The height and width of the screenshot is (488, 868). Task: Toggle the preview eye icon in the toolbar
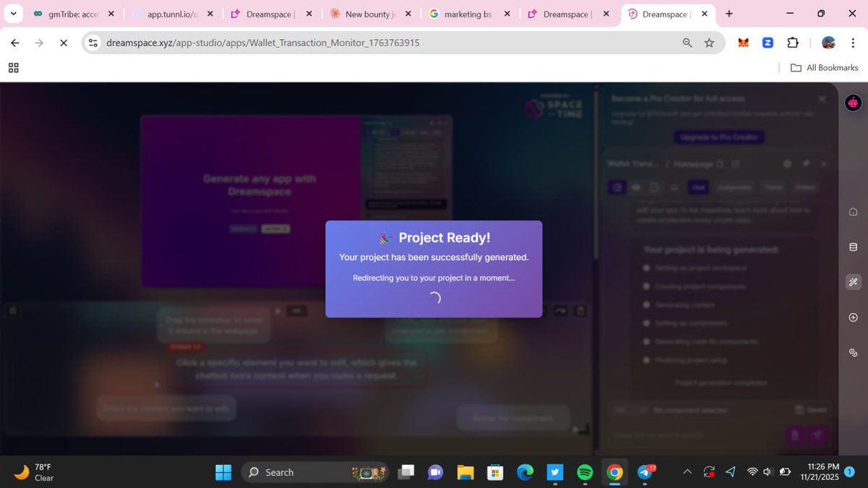click(637, 187)
